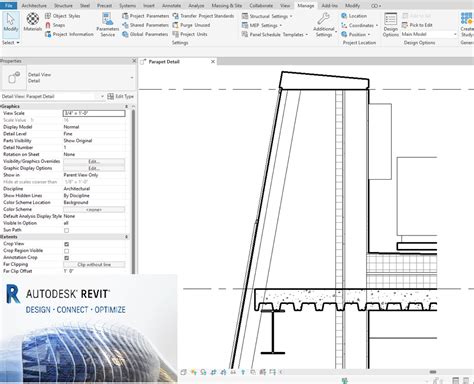The image size is (474, 384).
Task: Open the Snaps settings
Action: pos(55,25)
